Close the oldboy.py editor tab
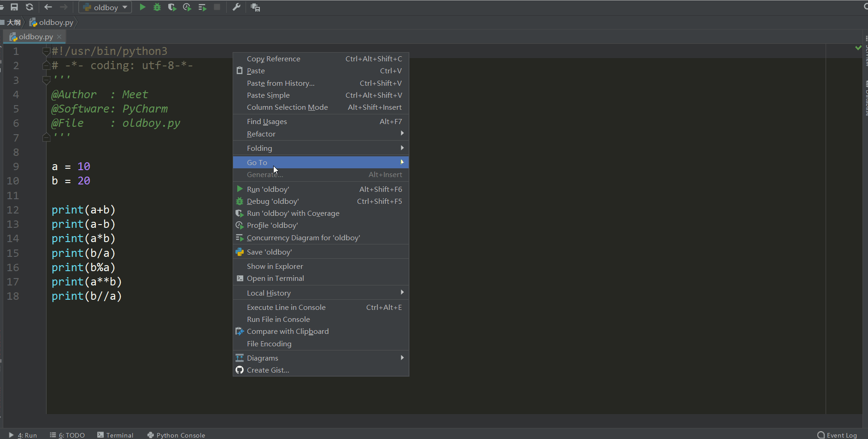The image size is (868, 439). click(59, 36)
